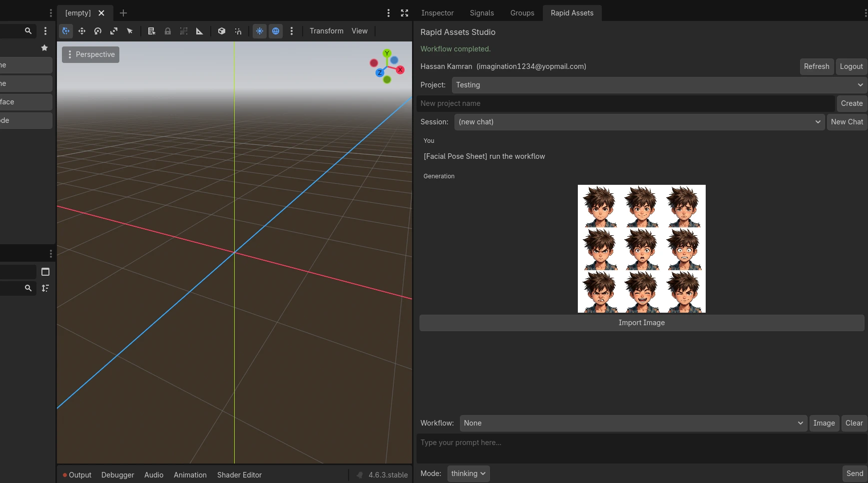Toggle use local space cube icon

tap(222, 31)
